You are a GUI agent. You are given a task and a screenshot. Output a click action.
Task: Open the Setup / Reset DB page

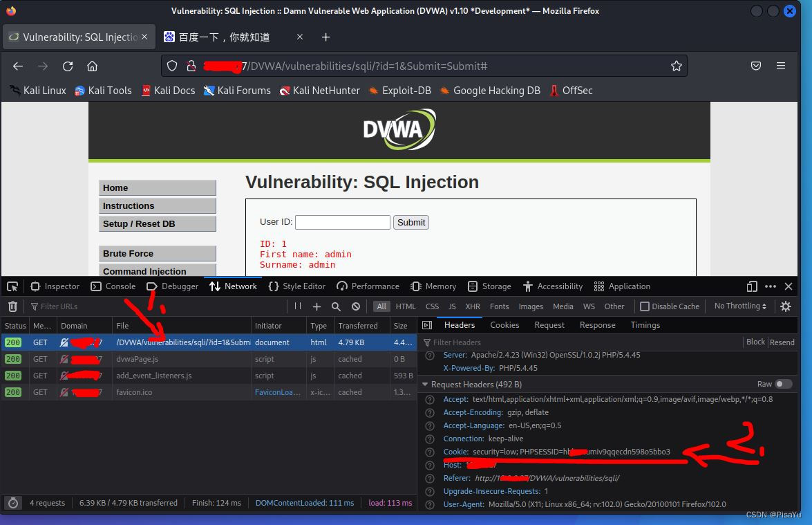158,224
